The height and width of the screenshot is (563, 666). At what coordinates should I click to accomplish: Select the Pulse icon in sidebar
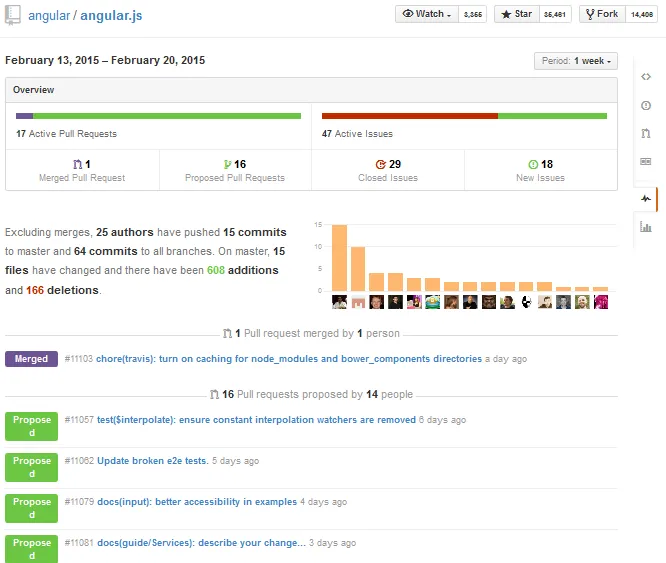coord(645,199)
